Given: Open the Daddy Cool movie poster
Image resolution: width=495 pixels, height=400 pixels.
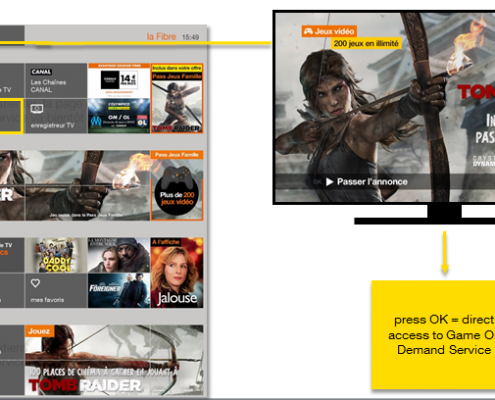Looking at the screenshot, I should click(x=56, y=255).
